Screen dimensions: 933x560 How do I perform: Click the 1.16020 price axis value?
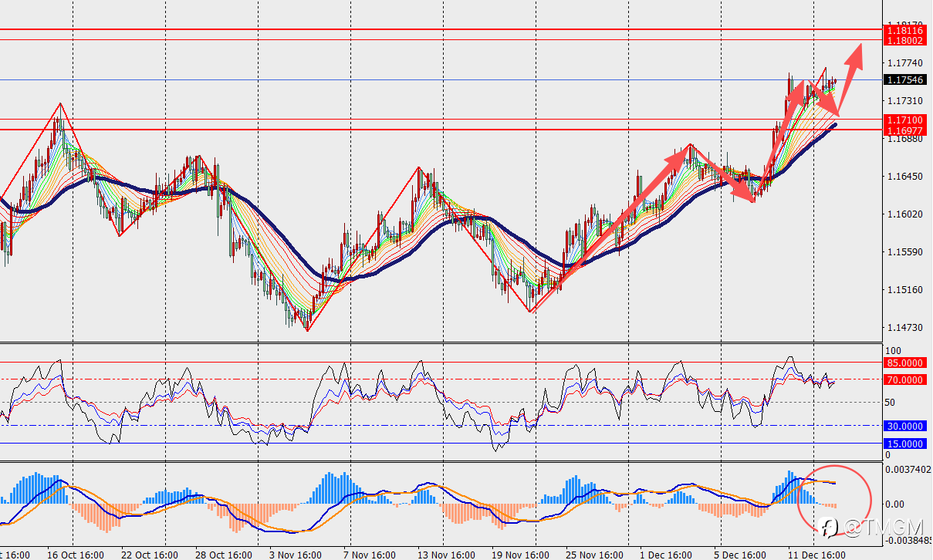coord(905,214)
